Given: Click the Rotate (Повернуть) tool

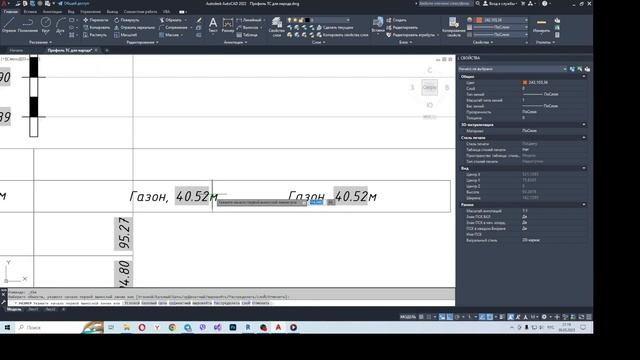Looking at the screenshot, I should [127, 20].
